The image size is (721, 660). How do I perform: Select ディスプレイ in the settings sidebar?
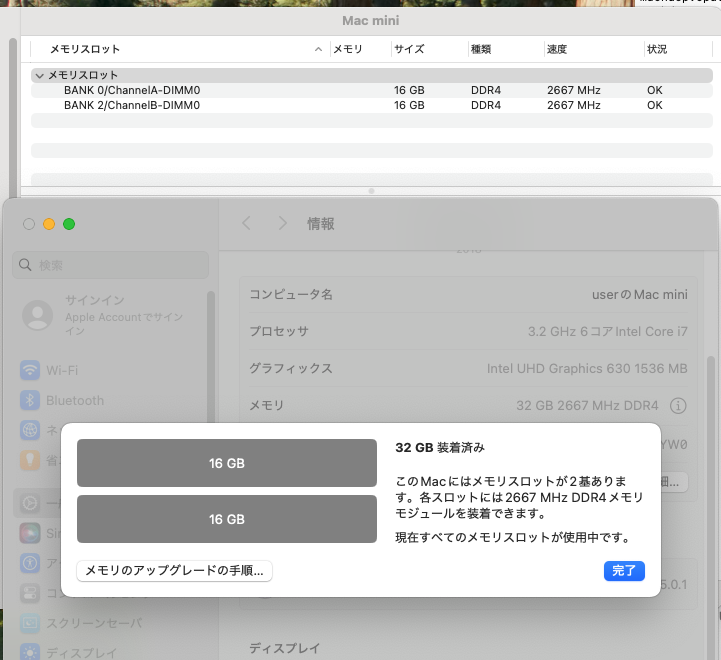(81, 653)
